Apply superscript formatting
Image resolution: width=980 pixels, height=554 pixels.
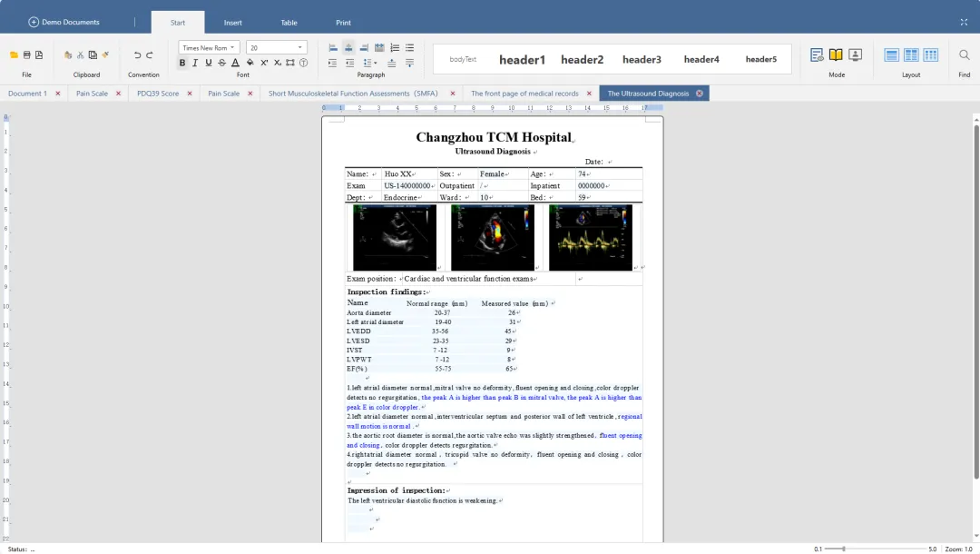(x=264, y=63)
